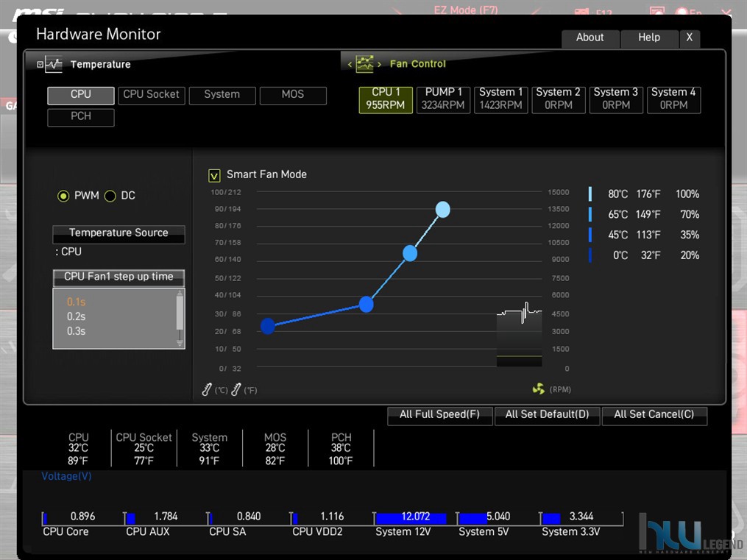Click CPU Socket 25°C temperature readout
The image size is (747, 560).
pos(144,449)
